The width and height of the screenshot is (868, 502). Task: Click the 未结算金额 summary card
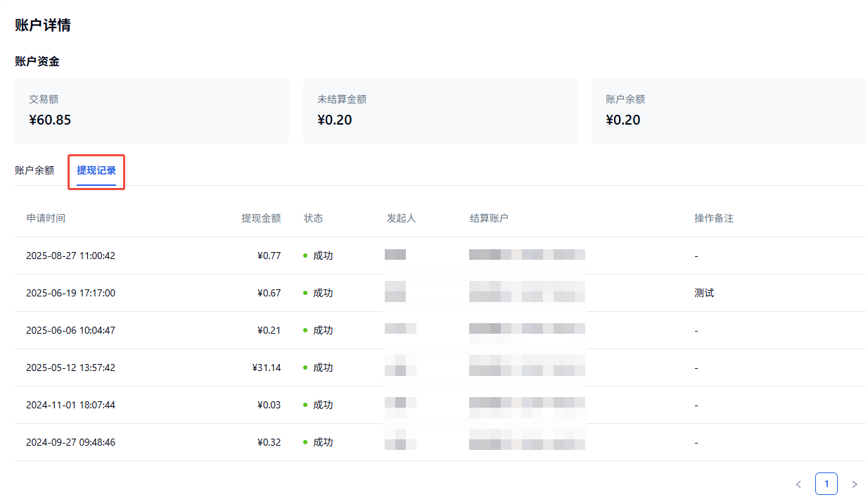[440, 111]
